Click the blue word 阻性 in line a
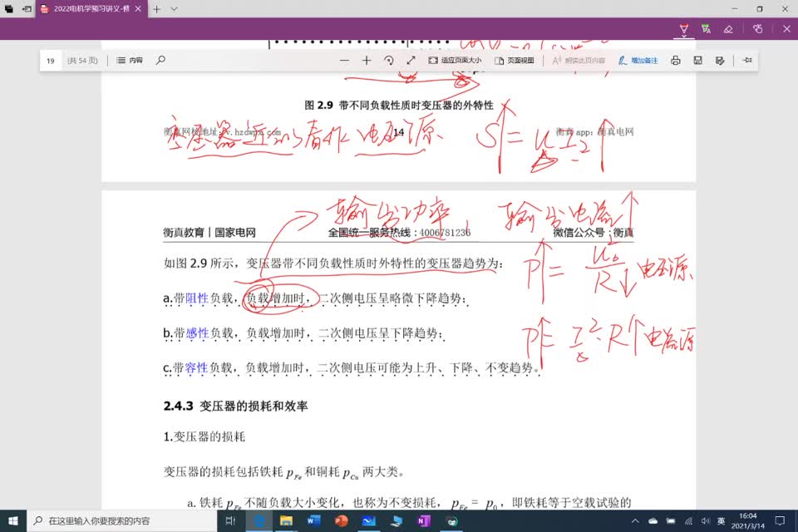Screen dimensions: 798x532 (197, 298)
